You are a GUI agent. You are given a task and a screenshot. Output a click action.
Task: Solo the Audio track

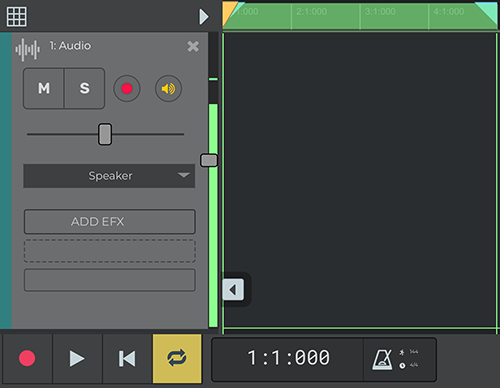click(x=84, y=88)
